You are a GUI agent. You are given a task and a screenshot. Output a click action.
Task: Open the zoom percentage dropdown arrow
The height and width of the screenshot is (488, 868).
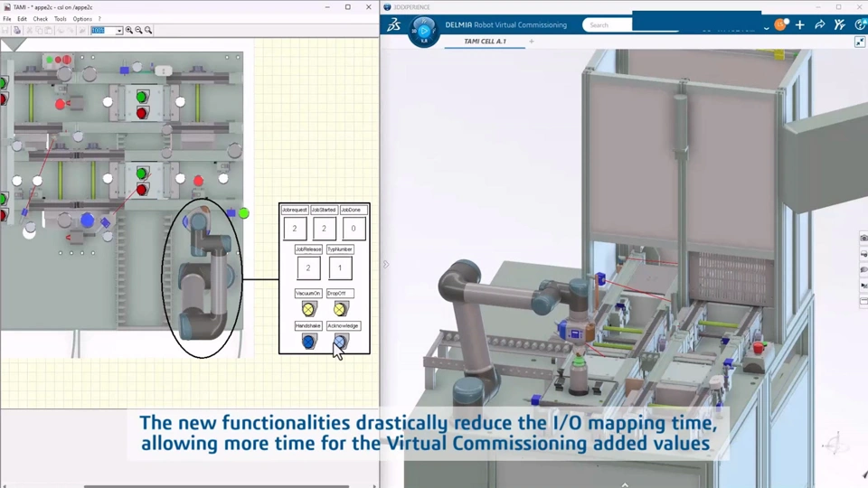(x=119, y=31)
